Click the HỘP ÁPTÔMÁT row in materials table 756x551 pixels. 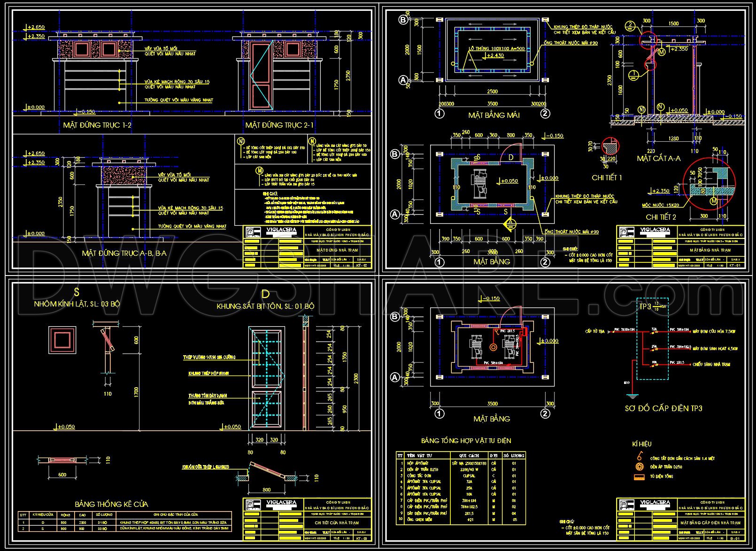click(x=461, y=463)
